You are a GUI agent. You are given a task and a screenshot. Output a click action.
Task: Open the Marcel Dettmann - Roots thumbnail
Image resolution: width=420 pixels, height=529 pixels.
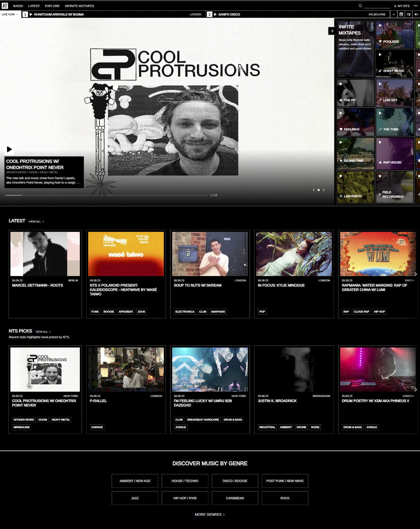coord(45,254)
